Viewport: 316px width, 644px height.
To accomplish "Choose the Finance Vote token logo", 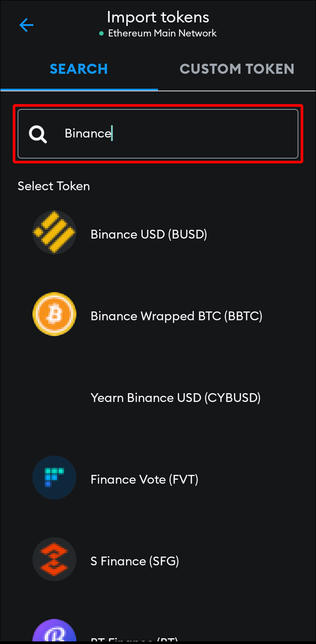I will click(x=54, y=478).
